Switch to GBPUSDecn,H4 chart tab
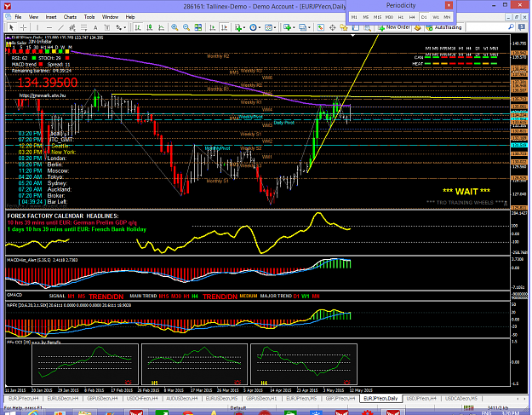 point(102,398)
